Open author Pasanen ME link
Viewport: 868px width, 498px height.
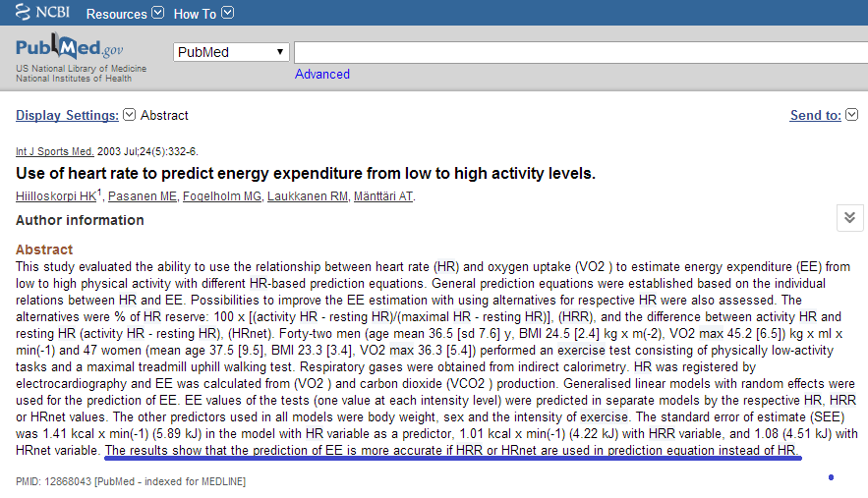[x=143, y=195]
